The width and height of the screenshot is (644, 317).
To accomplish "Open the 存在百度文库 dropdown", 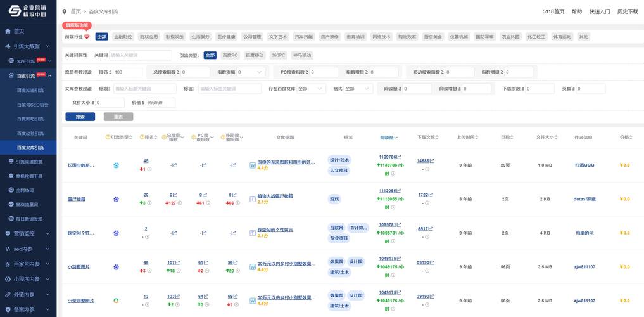I will pyautogui.click(x=311, y=89).
